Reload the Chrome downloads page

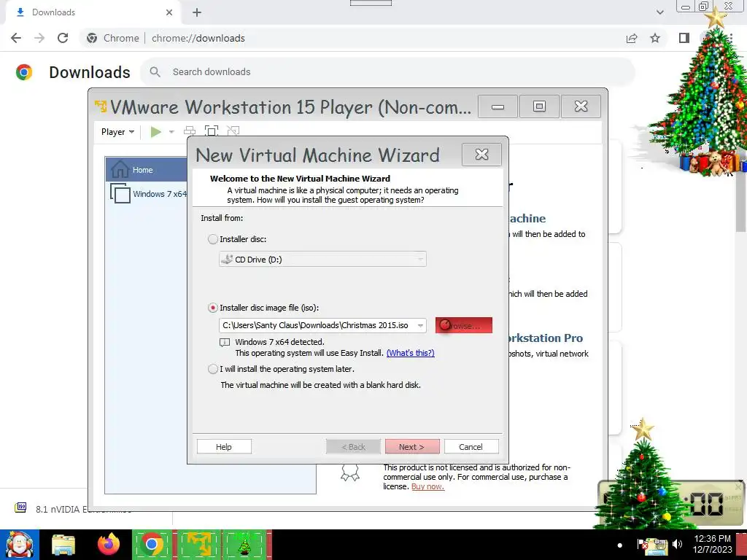[x=63, y=38]
